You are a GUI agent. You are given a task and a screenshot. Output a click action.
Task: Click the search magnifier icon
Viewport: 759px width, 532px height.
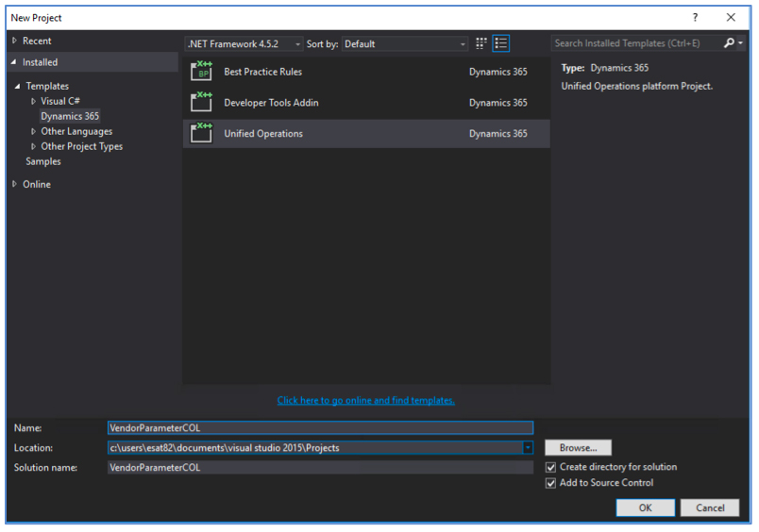pyautogui.click(x=729, y=43)
